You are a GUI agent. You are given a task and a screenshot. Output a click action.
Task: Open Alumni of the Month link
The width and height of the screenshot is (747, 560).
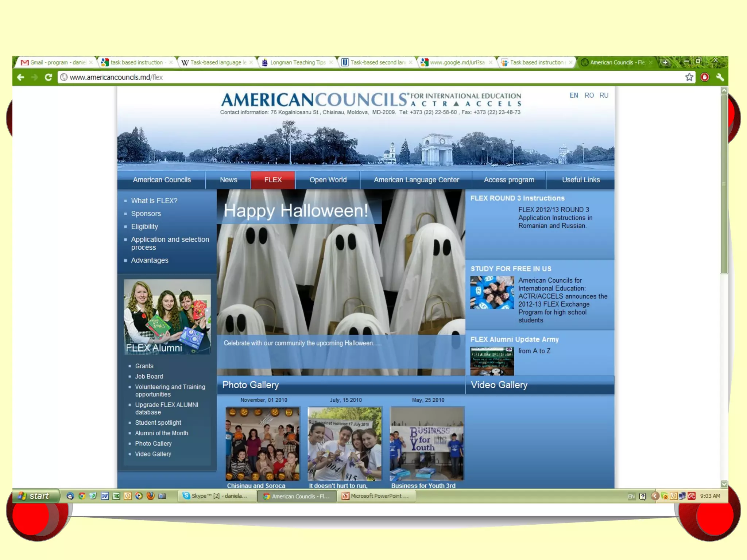coord(162,433)
